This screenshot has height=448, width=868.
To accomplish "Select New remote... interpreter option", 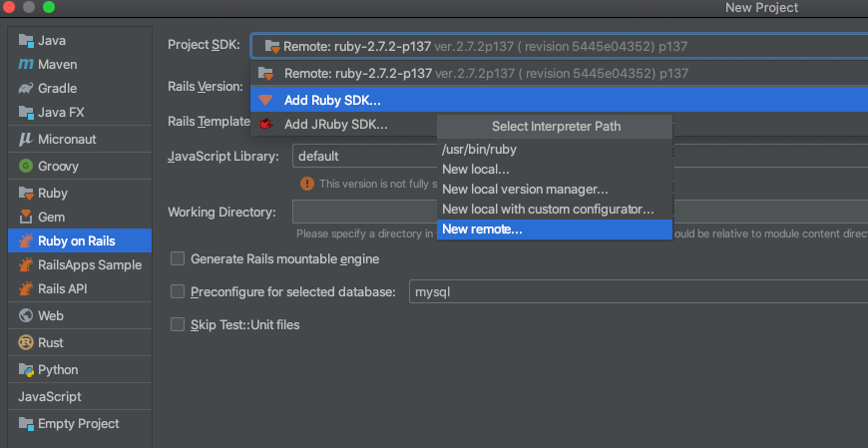I will [555, 229].
